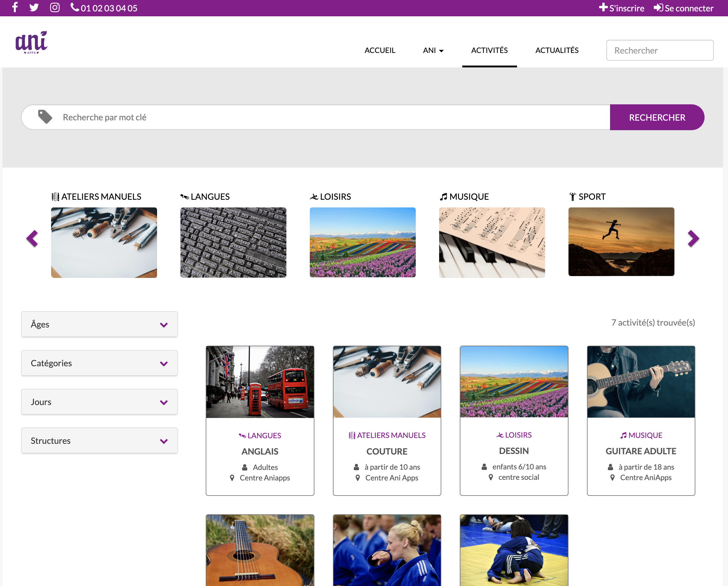The height and width of the screenshot is (586, 728).
Task: Click 'centre social' on Dessin card
Action: [x=519, y=477]
